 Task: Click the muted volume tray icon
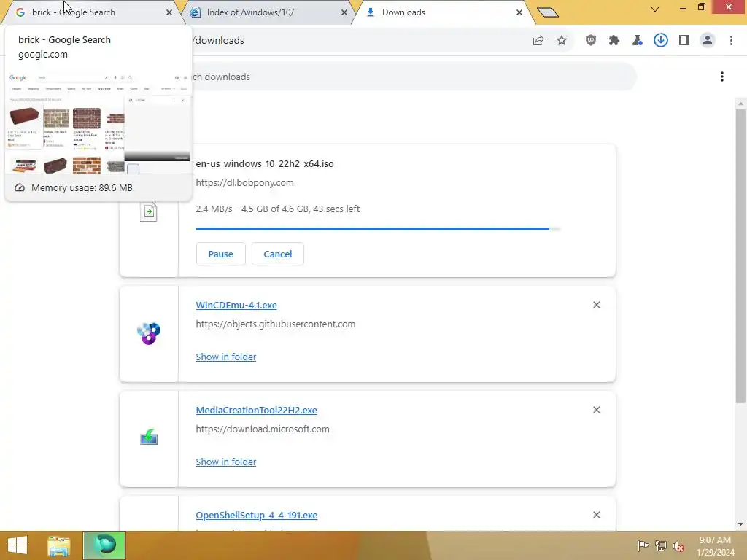coord(678,545)
